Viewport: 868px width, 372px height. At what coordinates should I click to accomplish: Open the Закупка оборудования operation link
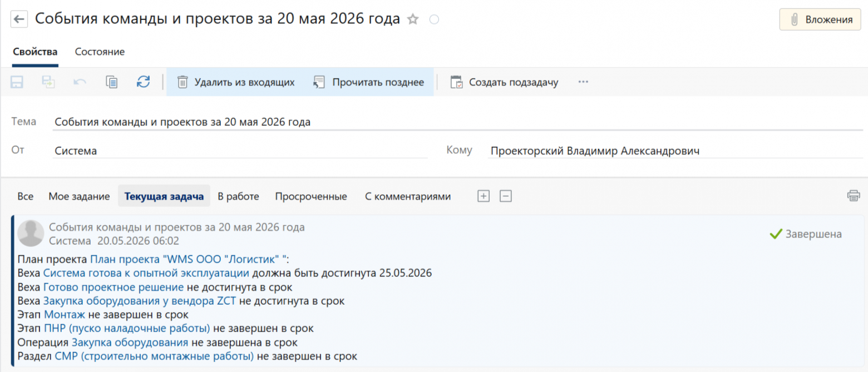click(x=130, y=343)
